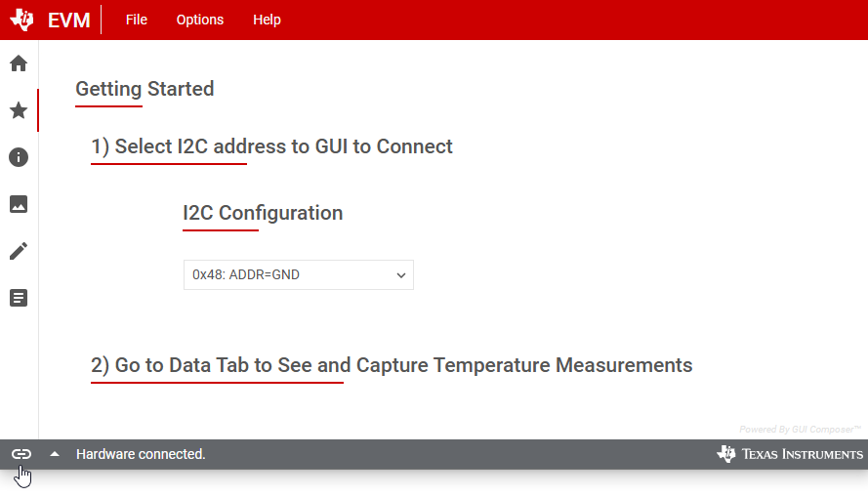The height and width of the screenshot is (497, 868).
Task: Open the info page from the sidebar
Action: point(19,157)
